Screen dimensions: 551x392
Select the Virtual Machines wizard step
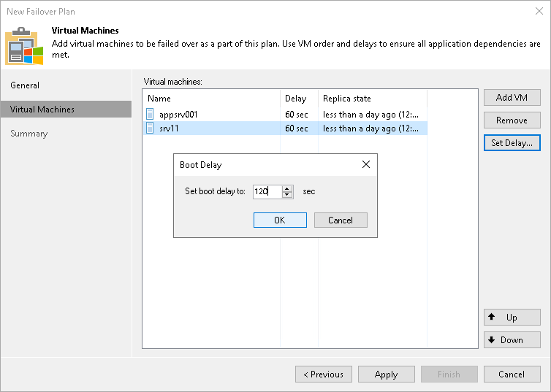[x=42, y=109]
